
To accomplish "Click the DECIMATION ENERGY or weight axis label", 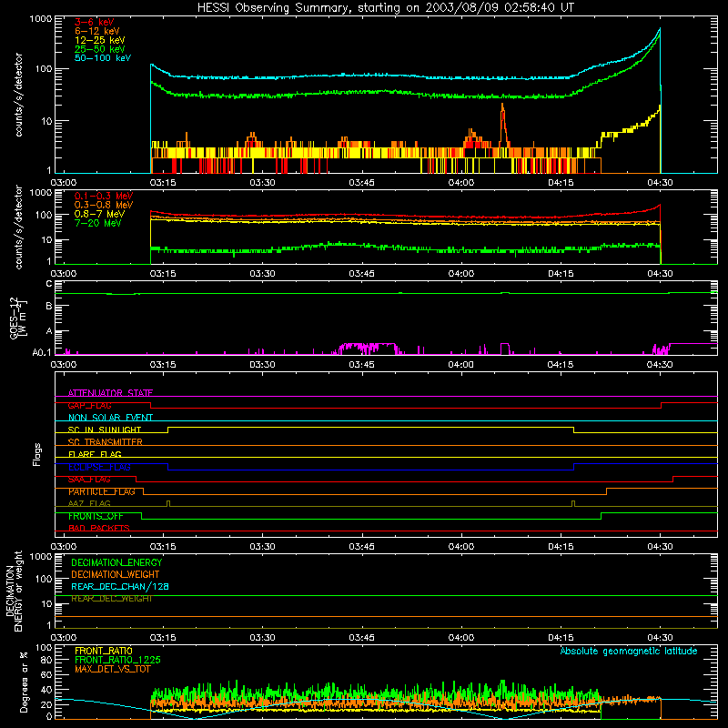I will tap(14, 591).
